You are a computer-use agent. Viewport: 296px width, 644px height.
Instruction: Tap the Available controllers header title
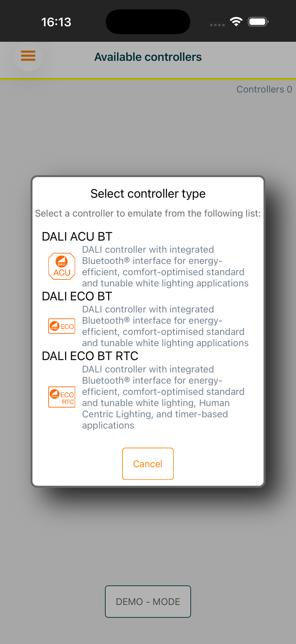click(x=148, y=57)
